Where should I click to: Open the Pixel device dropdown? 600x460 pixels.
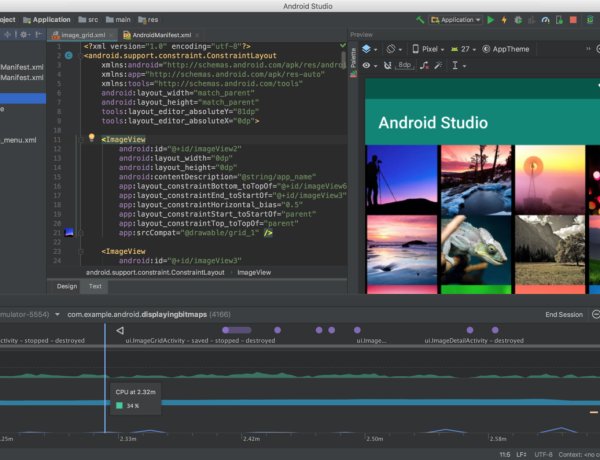(x=428, y=49)
